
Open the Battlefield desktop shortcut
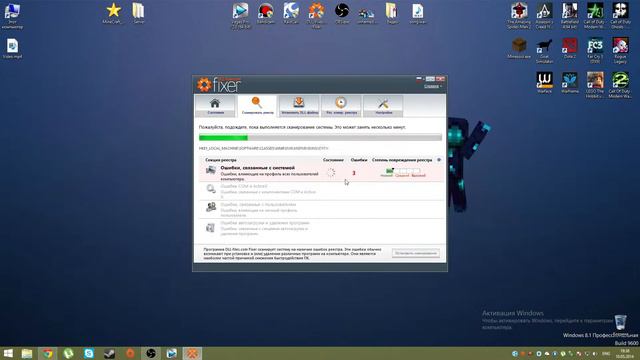pyautogui.click(x=570, y=16)
